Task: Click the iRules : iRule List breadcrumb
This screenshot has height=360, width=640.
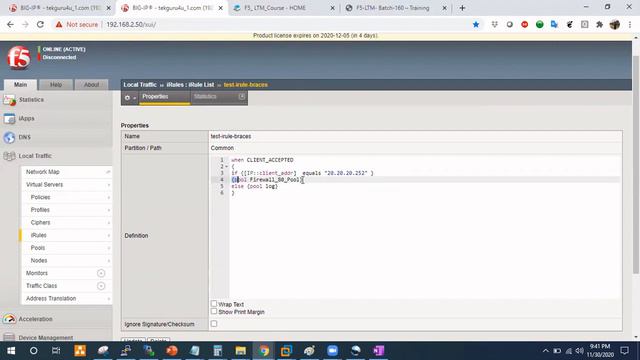Action: pos(190,85)
